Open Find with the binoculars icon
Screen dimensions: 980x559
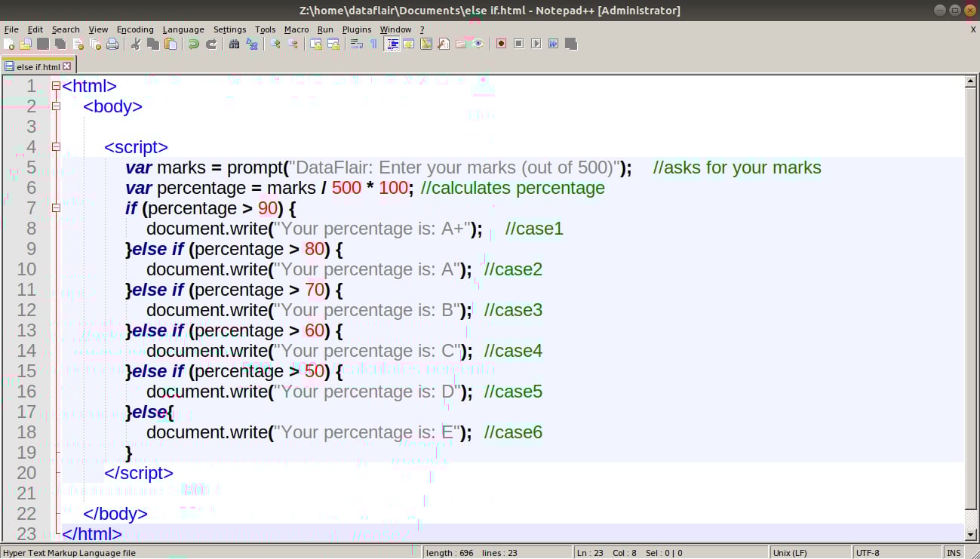tap(235, 44)
